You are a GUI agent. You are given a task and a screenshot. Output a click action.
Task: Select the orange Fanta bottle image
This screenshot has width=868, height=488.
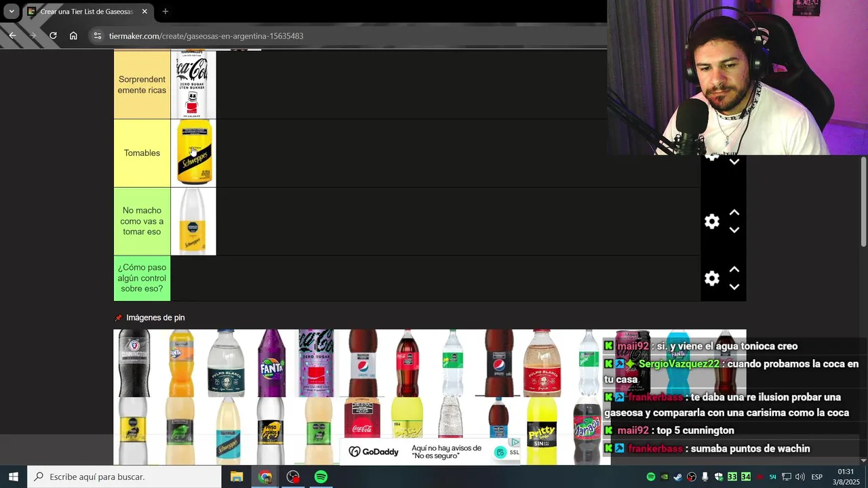click(180, 363)
